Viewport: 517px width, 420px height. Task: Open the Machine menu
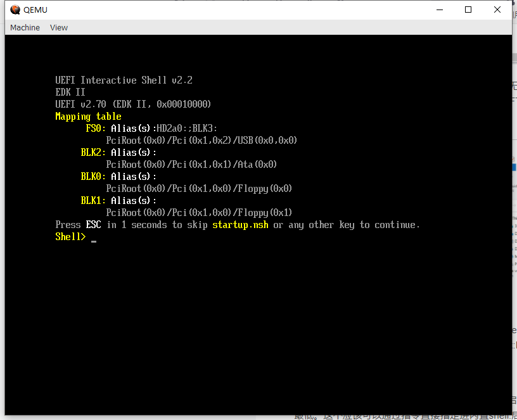(x=25, y=27)
